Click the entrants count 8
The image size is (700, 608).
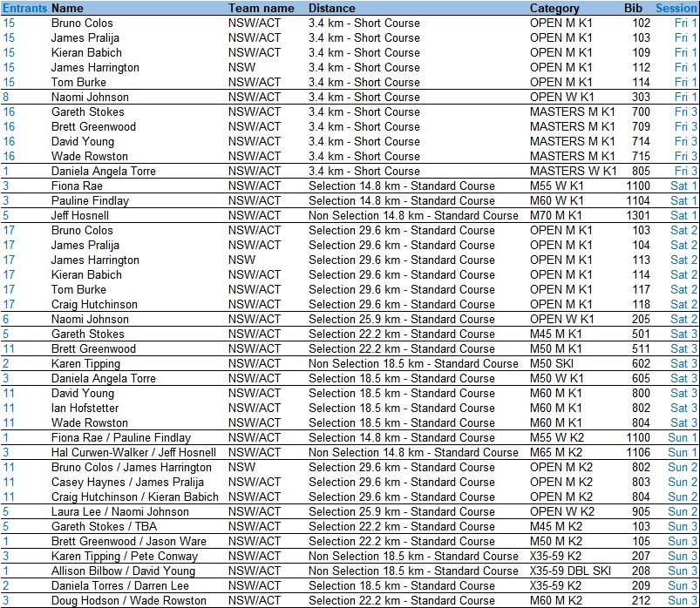(x=6, y=98)
